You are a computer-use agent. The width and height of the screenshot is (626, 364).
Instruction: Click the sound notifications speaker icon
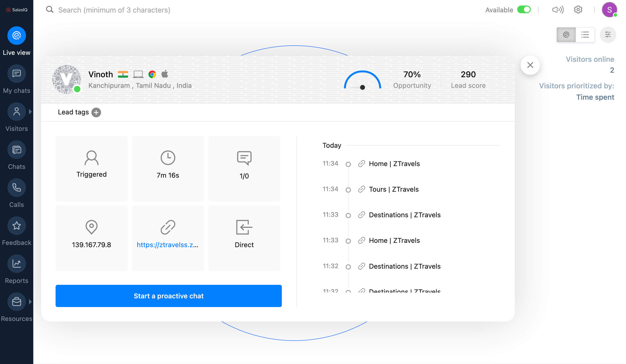557,10
